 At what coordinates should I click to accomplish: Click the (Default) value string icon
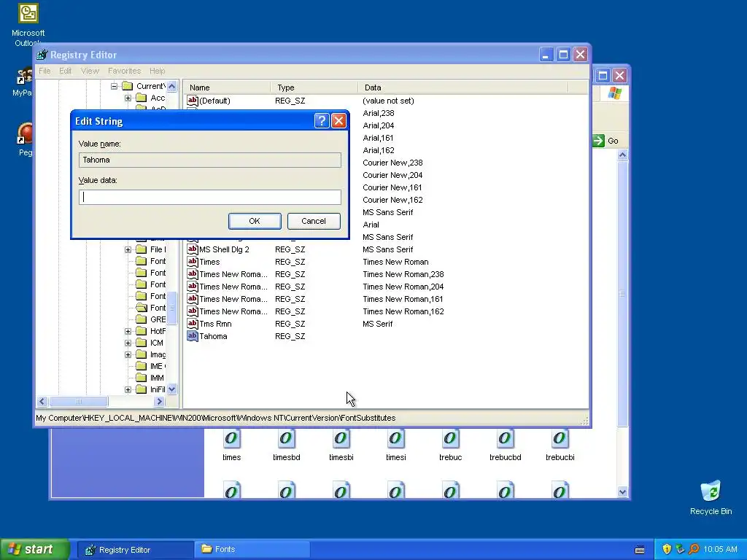click(x=193, y=101)
